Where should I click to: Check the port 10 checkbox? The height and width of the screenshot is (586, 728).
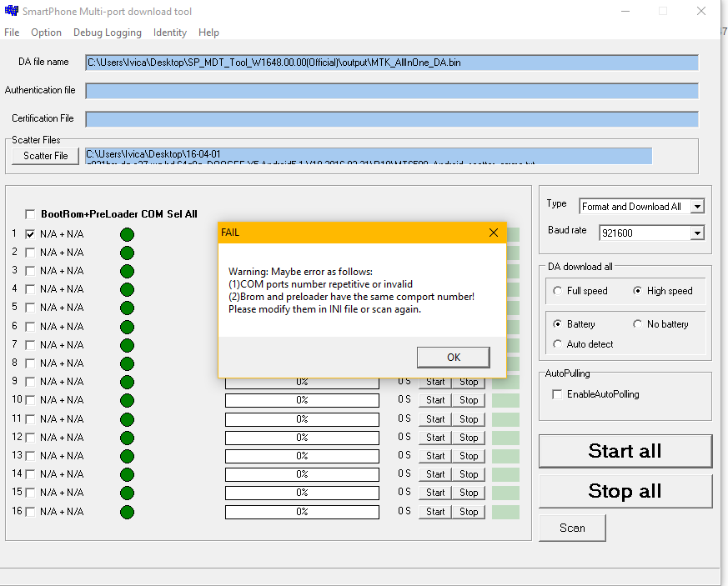30,400
